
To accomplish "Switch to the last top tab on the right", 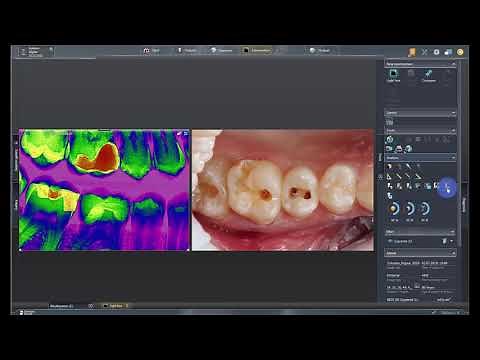I will 320,50.
